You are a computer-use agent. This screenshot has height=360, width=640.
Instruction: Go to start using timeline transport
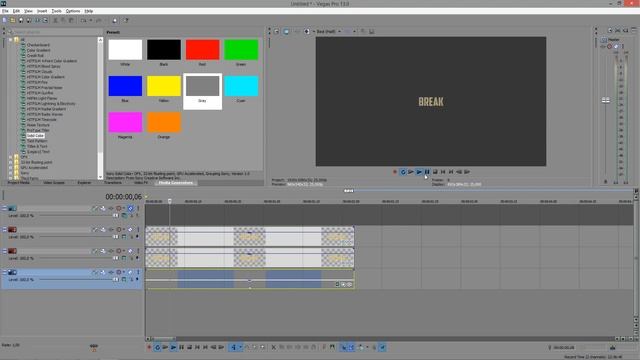(198, 347)
